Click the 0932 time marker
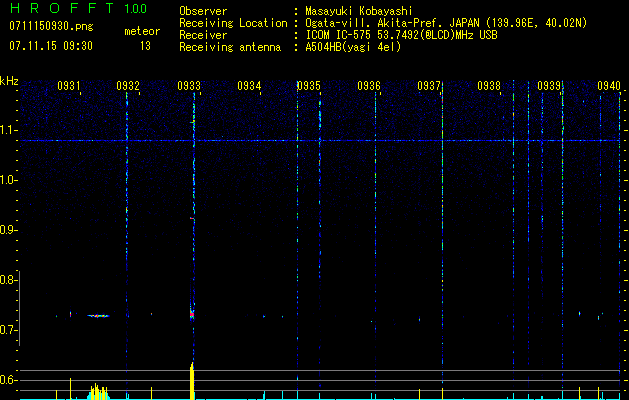Viewport: 629px width, 400px height. (128, 86)
